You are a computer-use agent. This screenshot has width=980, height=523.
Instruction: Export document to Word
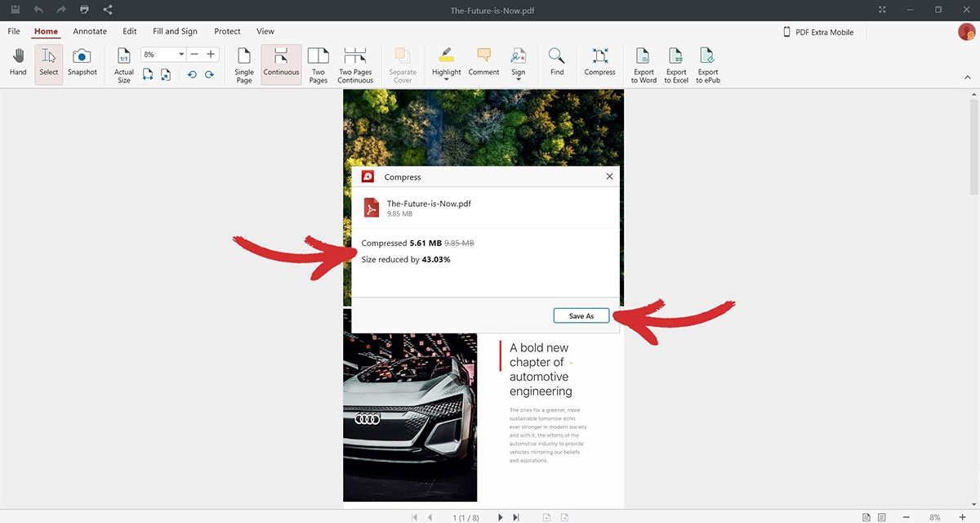(x=644, y=65)
